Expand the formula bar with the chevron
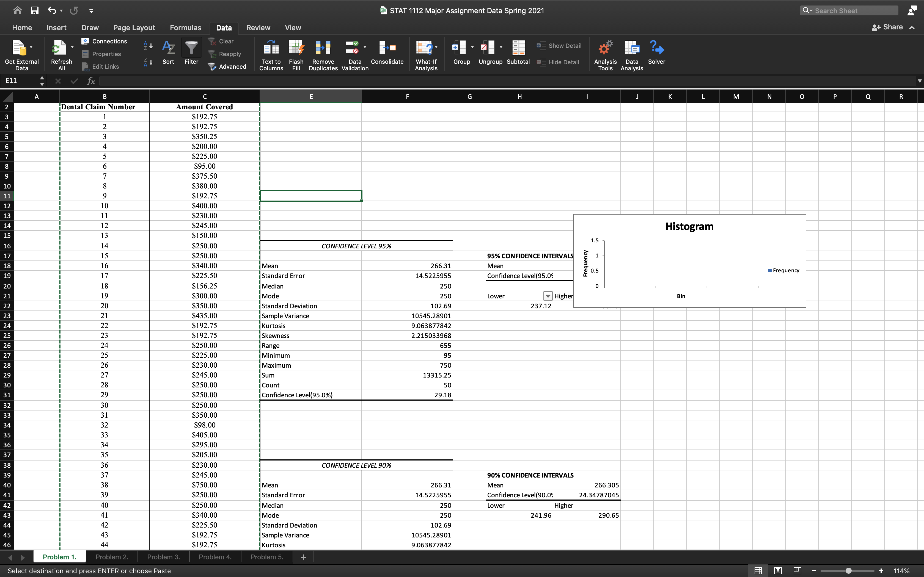Viewport: 924px width, 577px height. pos(919,81)
